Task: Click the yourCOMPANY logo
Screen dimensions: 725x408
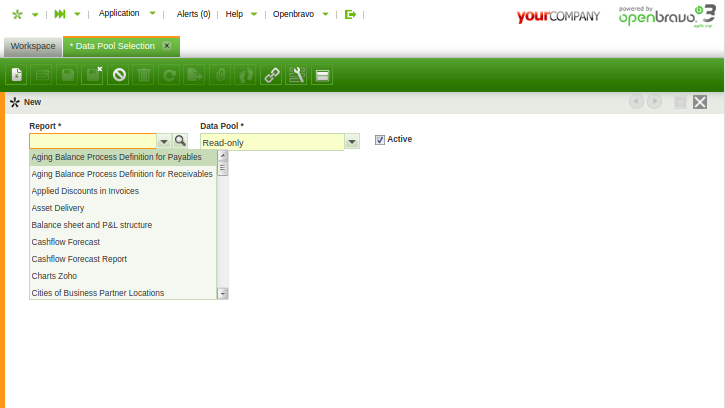Action: [558, 16]
